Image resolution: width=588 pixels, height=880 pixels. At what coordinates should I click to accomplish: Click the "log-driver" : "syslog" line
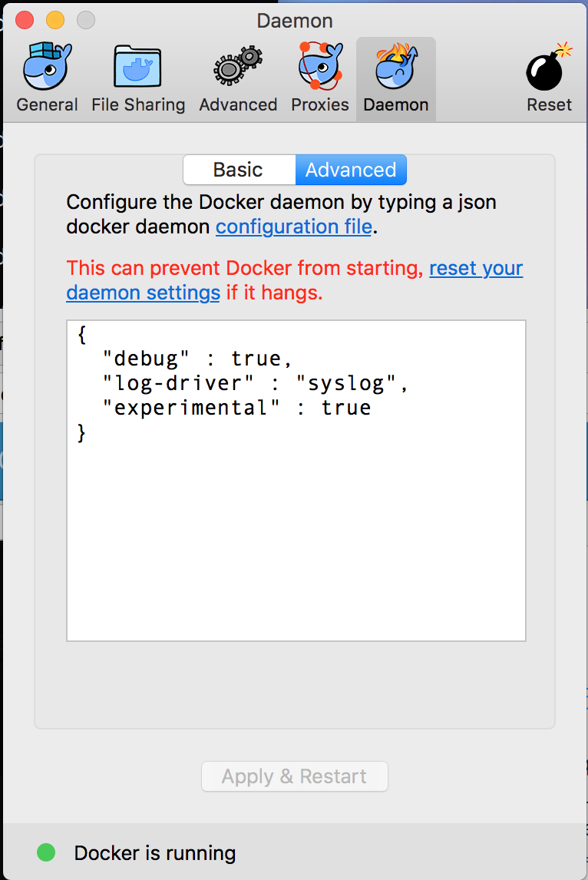(x=256, y=383)
